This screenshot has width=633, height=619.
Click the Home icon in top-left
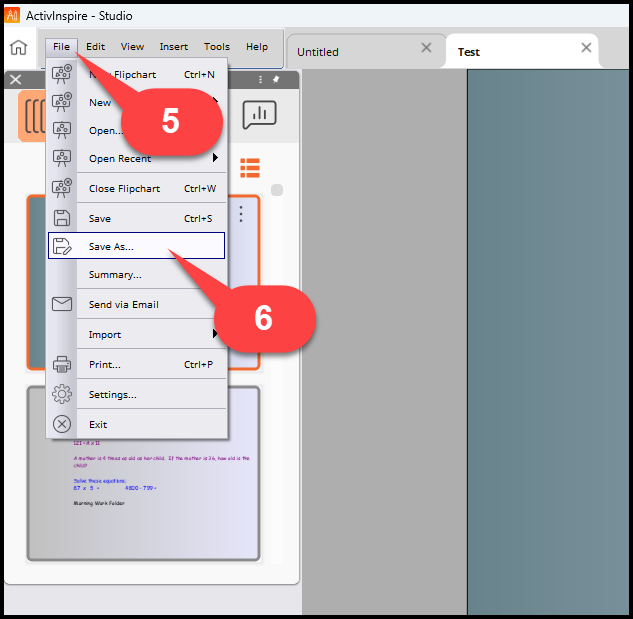[x=18, y=47]
